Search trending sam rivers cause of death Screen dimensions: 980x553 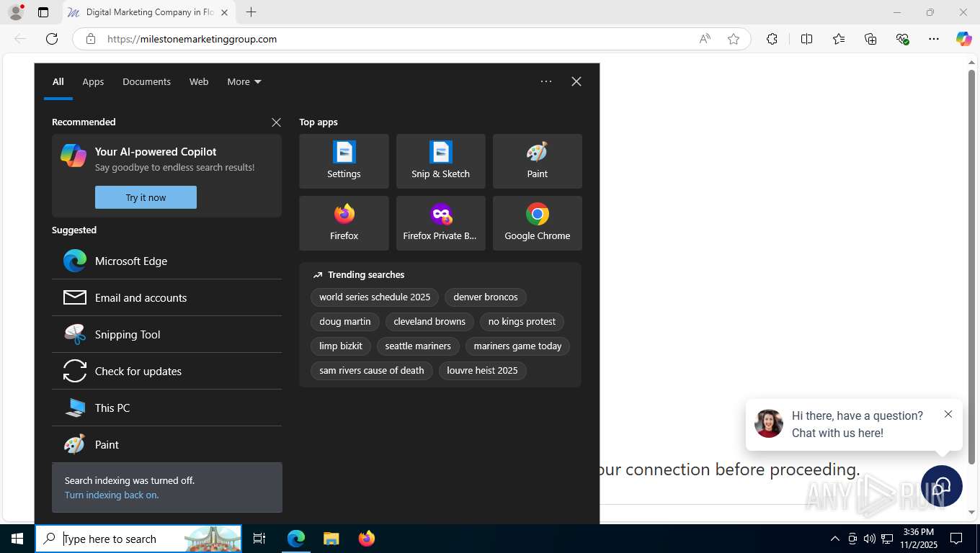click(372, 370)
